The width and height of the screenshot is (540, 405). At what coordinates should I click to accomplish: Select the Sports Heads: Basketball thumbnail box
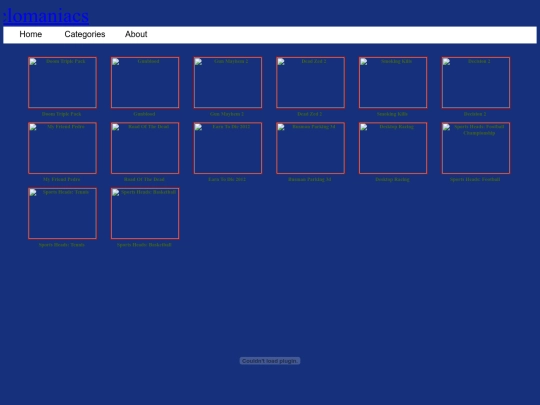pyautogui.click(x=145, y=214)
